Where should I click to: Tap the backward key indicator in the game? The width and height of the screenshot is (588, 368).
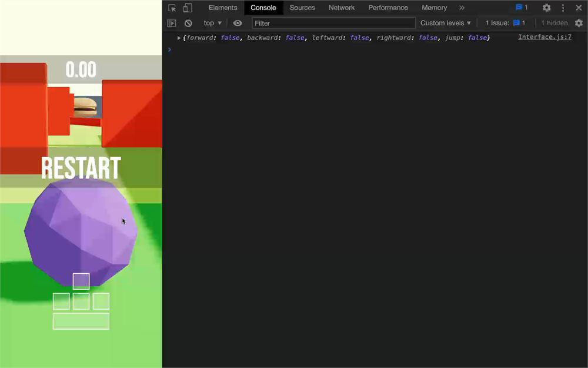pyautogui.click(x=81, y=301)
